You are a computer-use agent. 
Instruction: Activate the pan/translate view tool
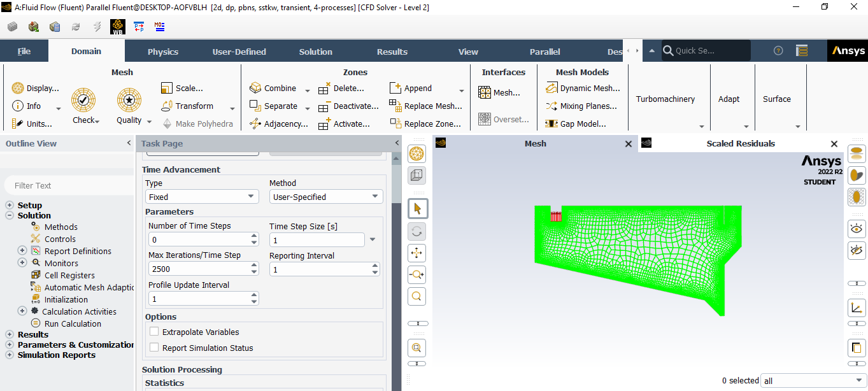(416, 253)
